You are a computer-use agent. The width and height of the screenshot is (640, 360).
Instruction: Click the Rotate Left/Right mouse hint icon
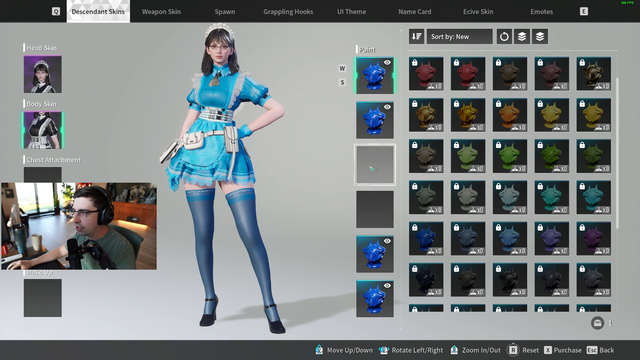click(x=384, y=350)
